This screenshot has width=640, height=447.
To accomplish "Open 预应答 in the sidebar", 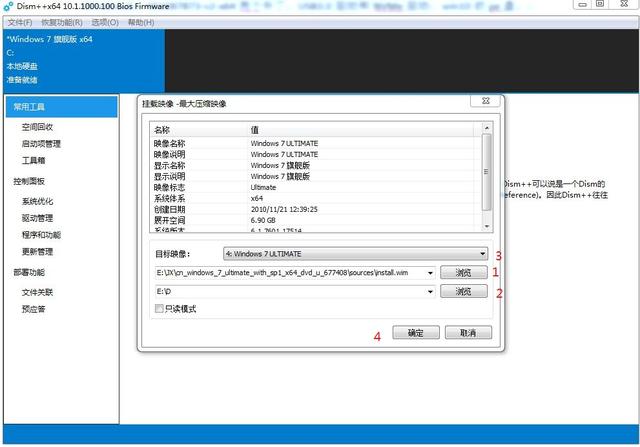I will tap(33, 309).
